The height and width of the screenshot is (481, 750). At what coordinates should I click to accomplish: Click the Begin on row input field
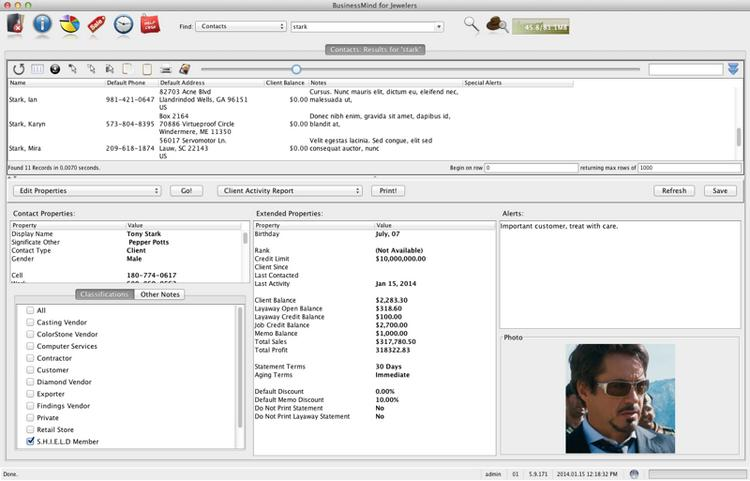click(531, 168)
